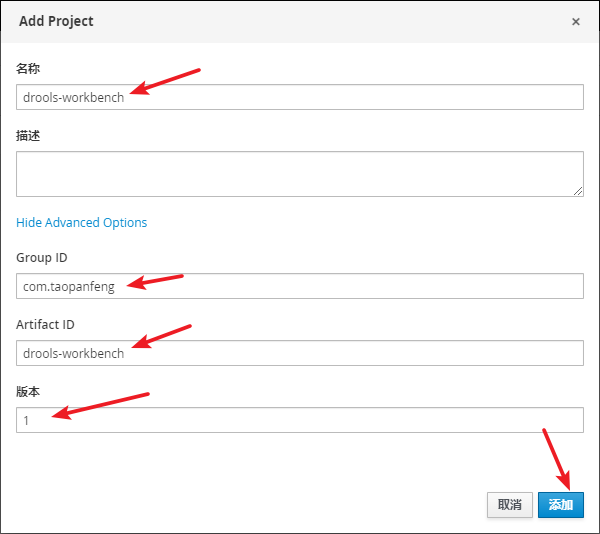Click the red arrow pointing at 添加
Screen dimensions: 600x534
point(557,459)
